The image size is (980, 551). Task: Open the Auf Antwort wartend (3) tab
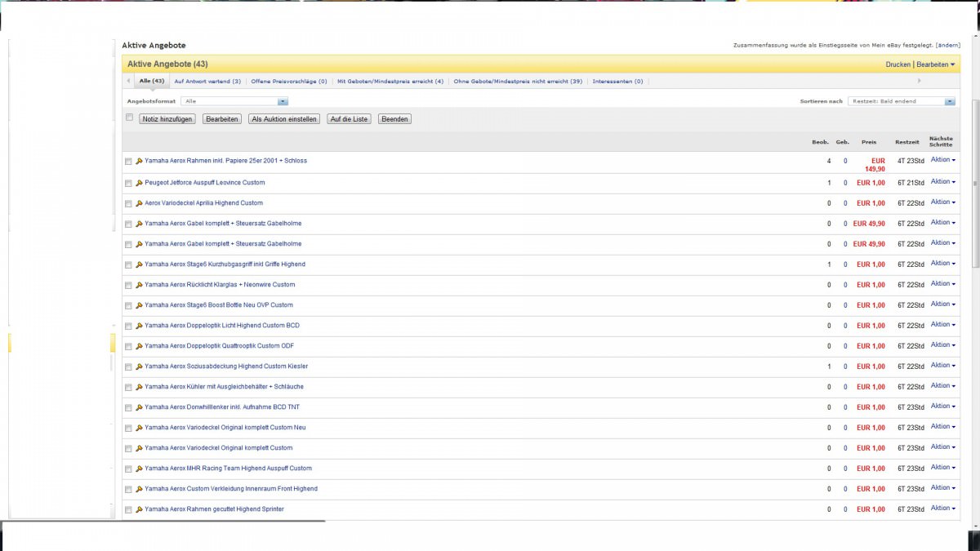coord(207,82)
